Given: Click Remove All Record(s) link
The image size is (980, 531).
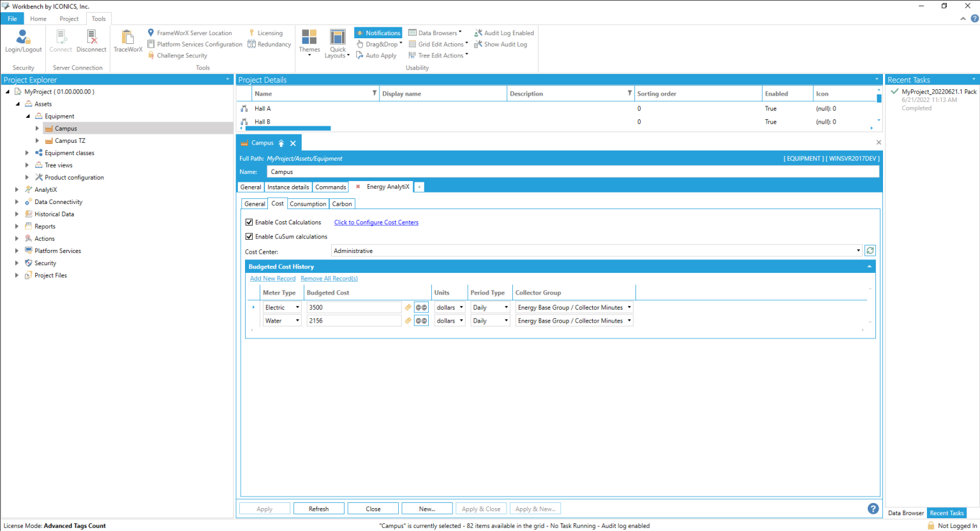Looking at the screenshot, I should [329, 279].
